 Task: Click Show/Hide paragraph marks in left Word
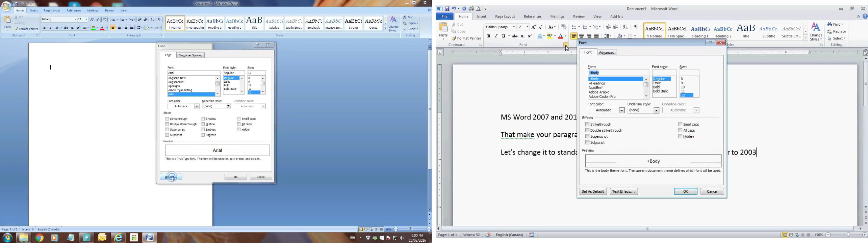point(160,20)
